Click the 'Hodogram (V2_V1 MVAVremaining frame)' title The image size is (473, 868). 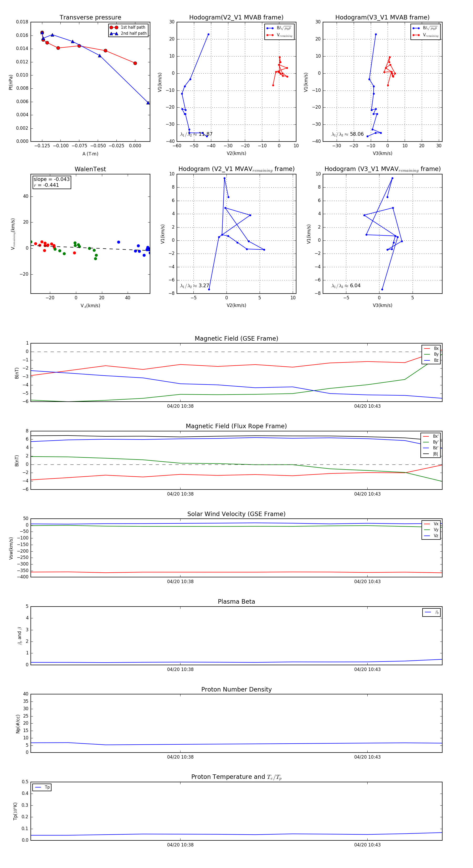point(236,169)
